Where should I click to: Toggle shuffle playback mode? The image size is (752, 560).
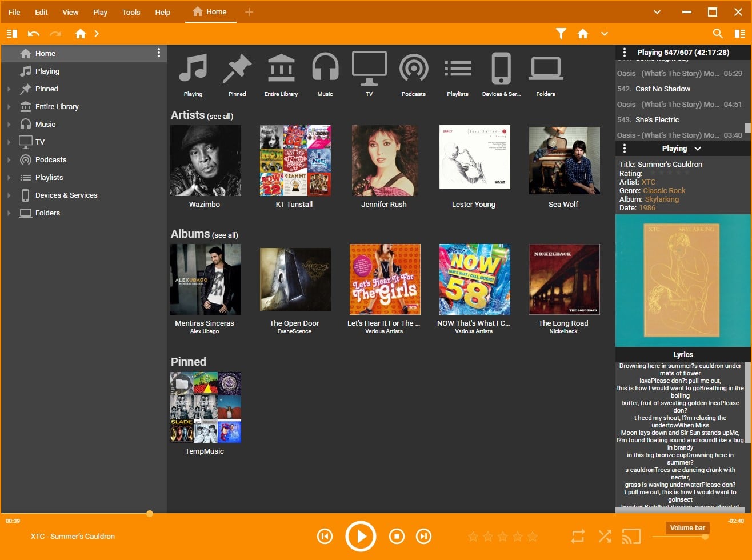click(605, 536)
